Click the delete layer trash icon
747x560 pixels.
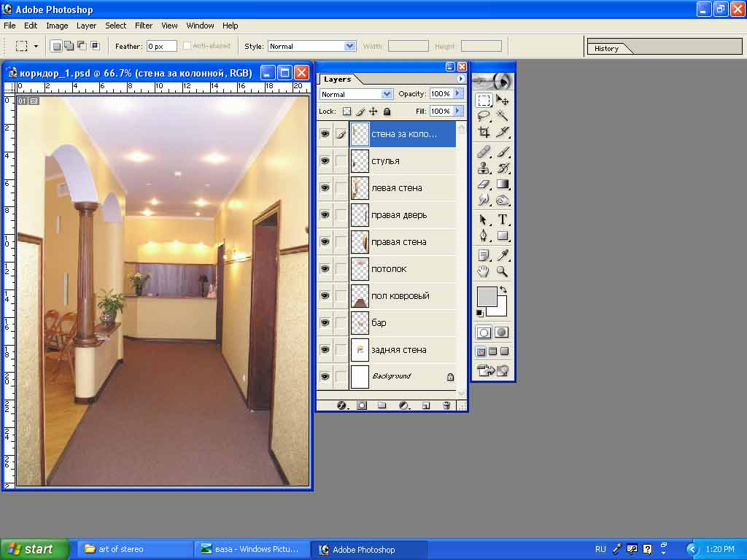coord(446,405)
